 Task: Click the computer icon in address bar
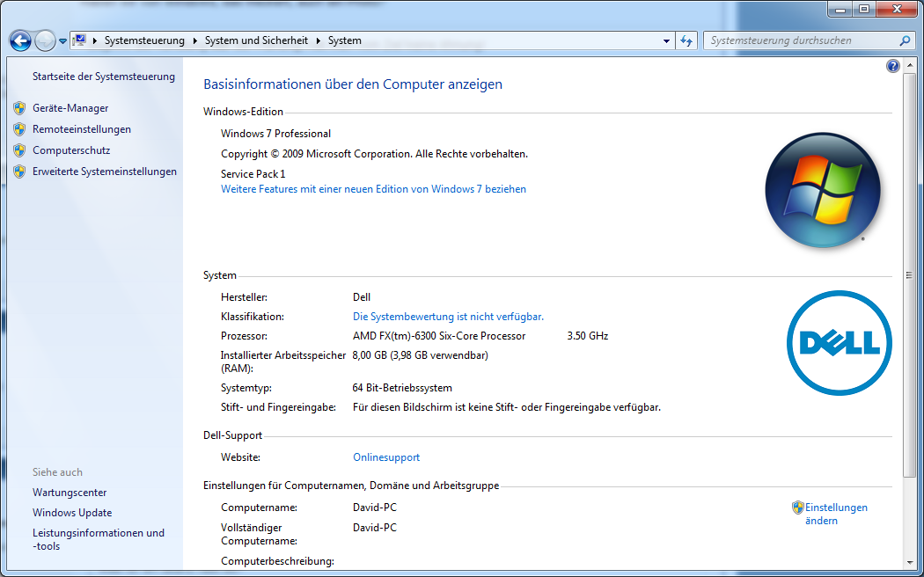pos(79,40)
